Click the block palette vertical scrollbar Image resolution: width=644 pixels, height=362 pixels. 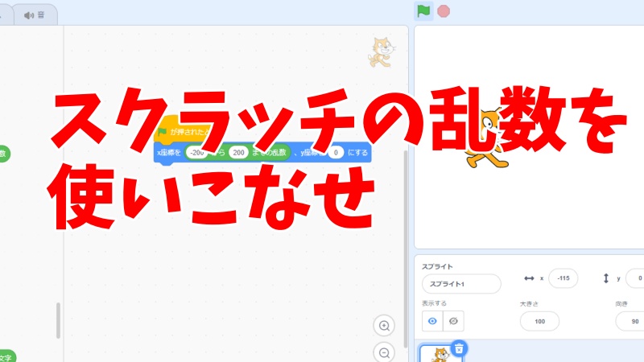point(58,320)
